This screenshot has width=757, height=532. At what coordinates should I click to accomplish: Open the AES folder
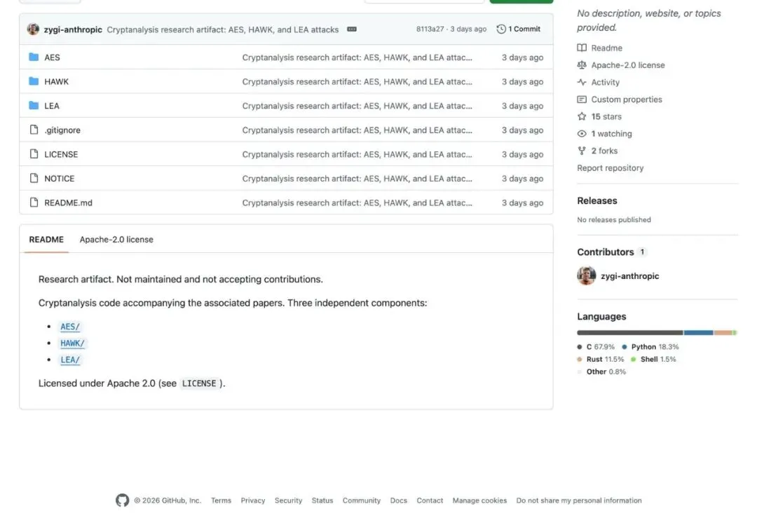tap(52, 57)
